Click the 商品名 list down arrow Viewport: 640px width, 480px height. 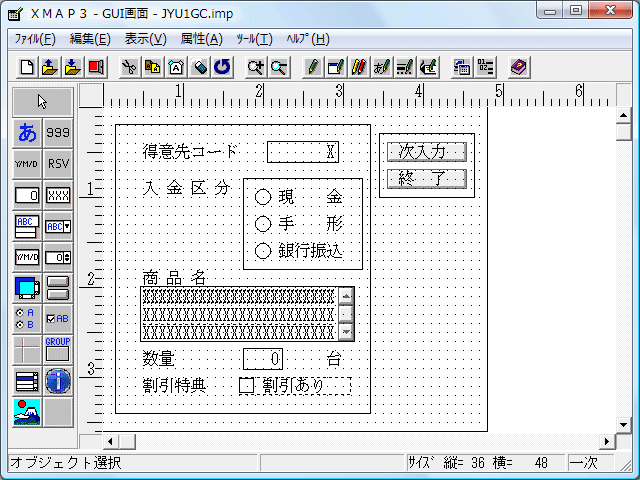point(346,332)
